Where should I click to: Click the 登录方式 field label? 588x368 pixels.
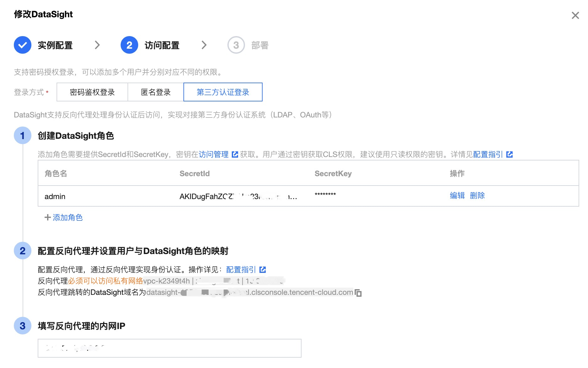coord(29,92)
